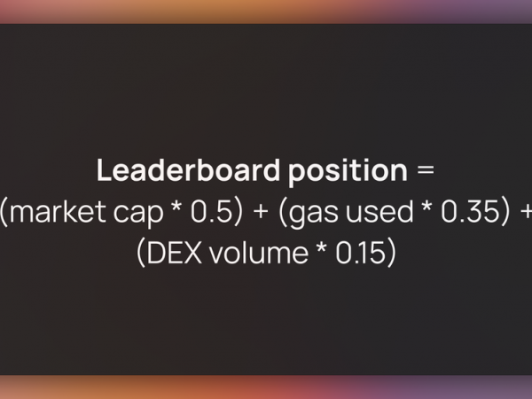Viewport: 532px width, 399px height.
Task: Click the asterisk after "market cap"
Action: 176,207
